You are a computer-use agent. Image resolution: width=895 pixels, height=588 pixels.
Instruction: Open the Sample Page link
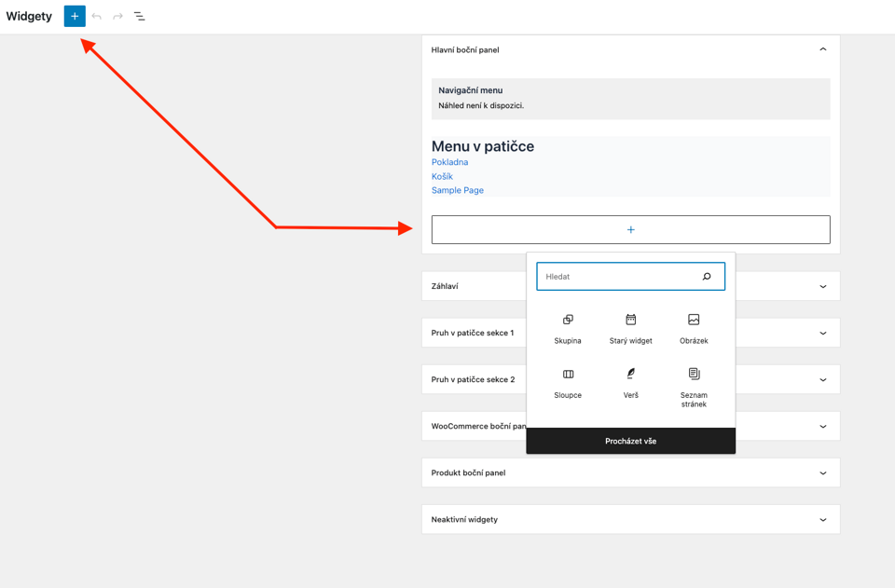[x=457, y=190]
